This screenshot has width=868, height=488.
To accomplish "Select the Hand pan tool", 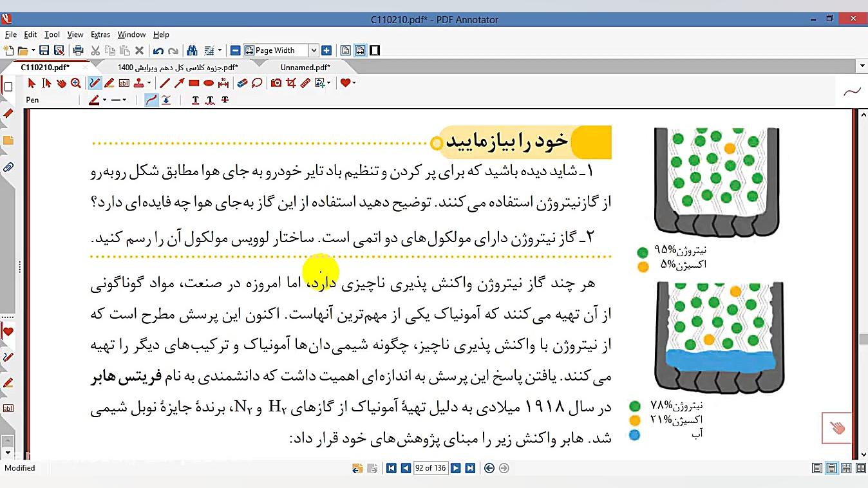I will 61,83.
